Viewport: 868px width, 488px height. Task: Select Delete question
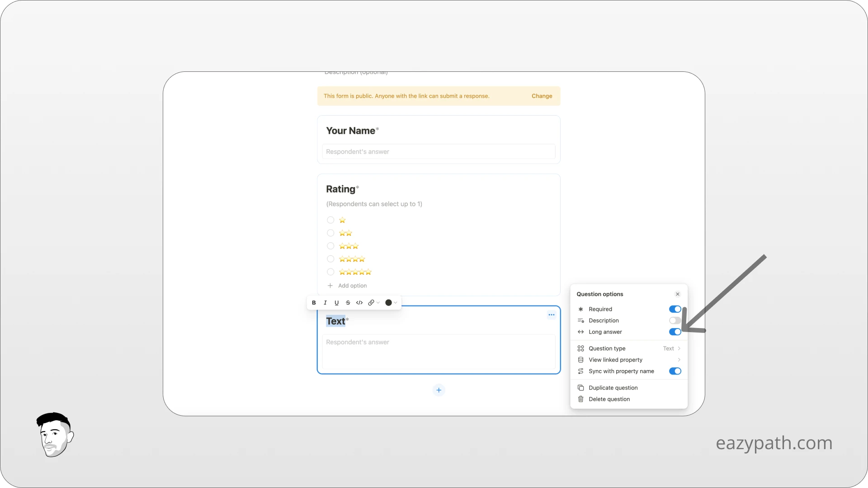609,399
